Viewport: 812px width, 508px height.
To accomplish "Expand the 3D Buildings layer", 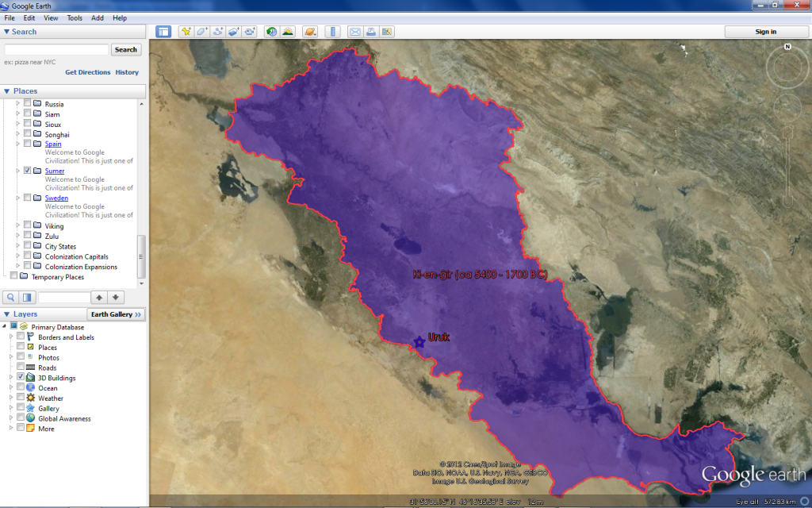I will pos(11,377).
